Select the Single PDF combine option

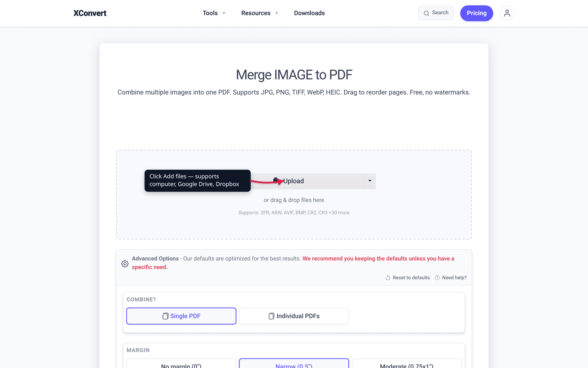point(181,316)
